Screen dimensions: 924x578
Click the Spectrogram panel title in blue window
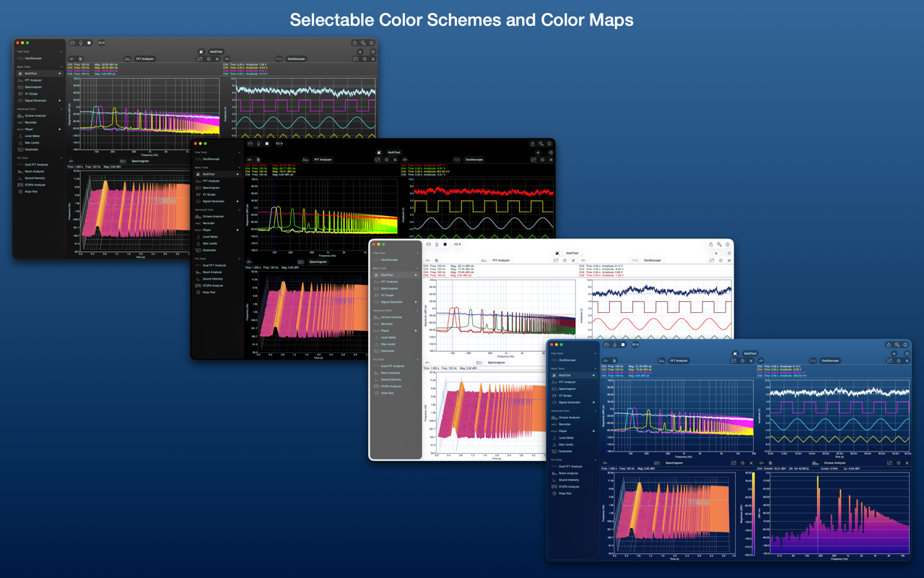click(674, 463)
